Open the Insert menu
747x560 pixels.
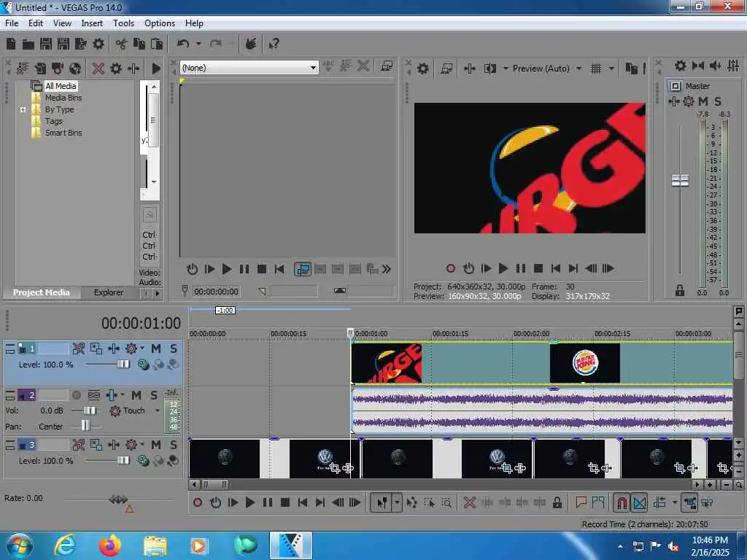(92, 23)
